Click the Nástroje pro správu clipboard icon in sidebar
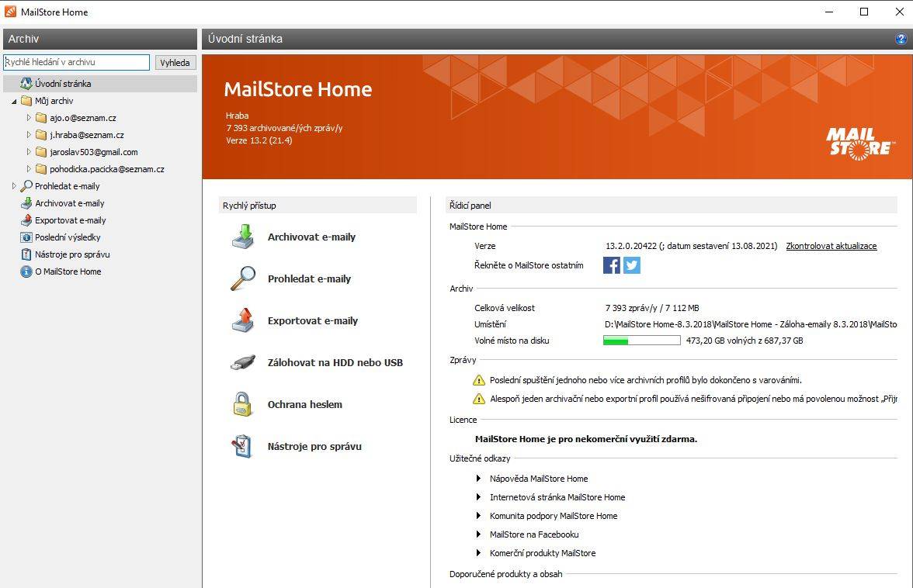This screenshot has width=913, height=588. tap(26, 254)
